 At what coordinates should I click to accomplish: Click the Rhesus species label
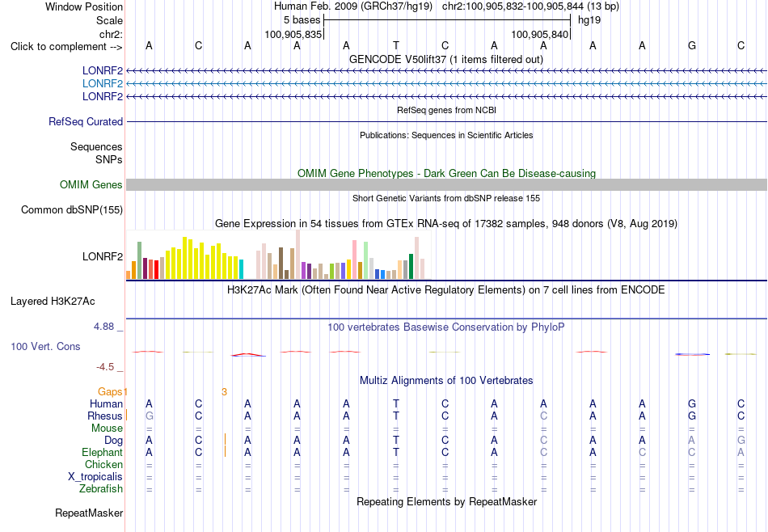click(x=105, y=416)
